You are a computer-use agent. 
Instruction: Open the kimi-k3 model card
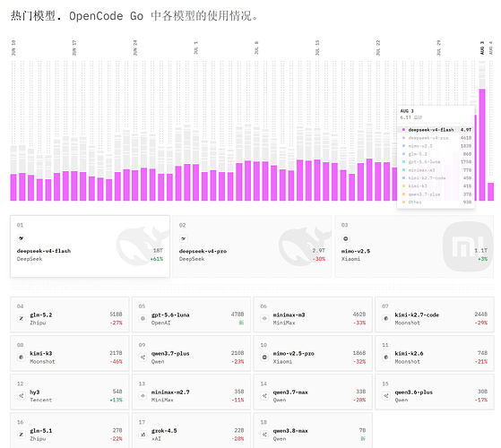point(70,353)
